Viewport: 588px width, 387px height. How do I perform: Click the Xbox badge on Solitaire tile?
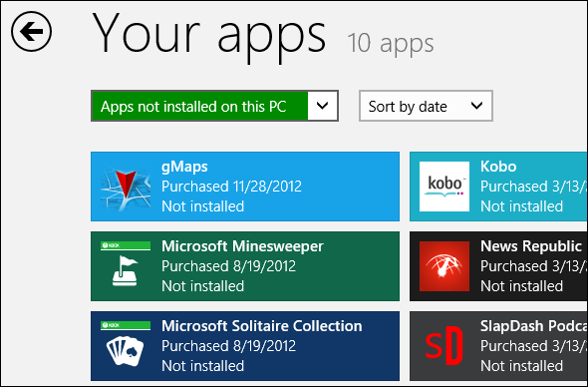click(126, 325)
